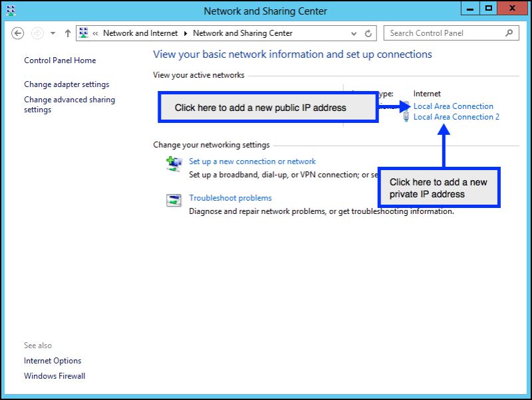Select Control Panel Home in the sidebar
This screenshot has height=400, width=532.
(x=59, y=60)
